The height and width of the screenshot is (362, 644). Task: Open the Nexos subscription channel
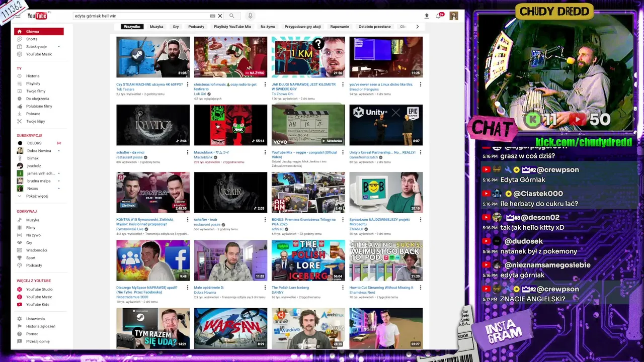coord(39,189)
